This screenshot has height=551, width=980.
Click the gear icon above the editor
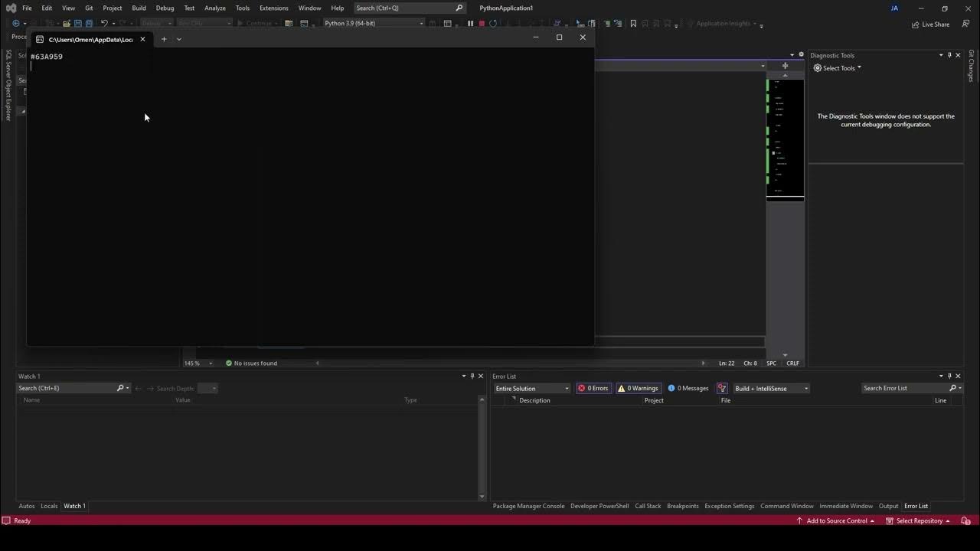(801, 54)
